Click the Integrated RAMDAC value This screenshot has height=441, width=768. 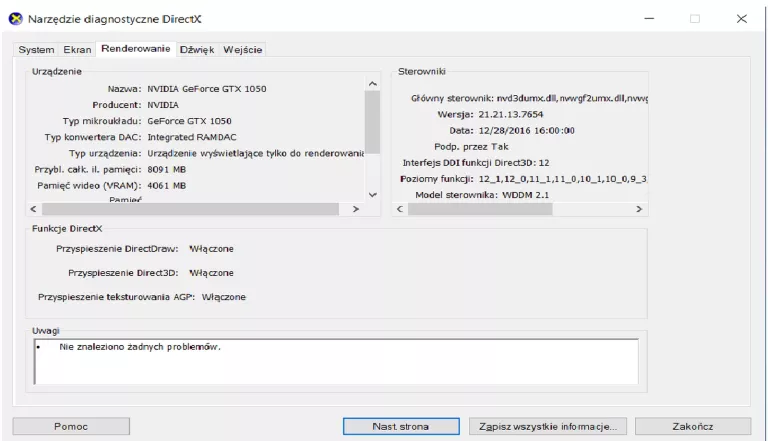coord(192,137)
